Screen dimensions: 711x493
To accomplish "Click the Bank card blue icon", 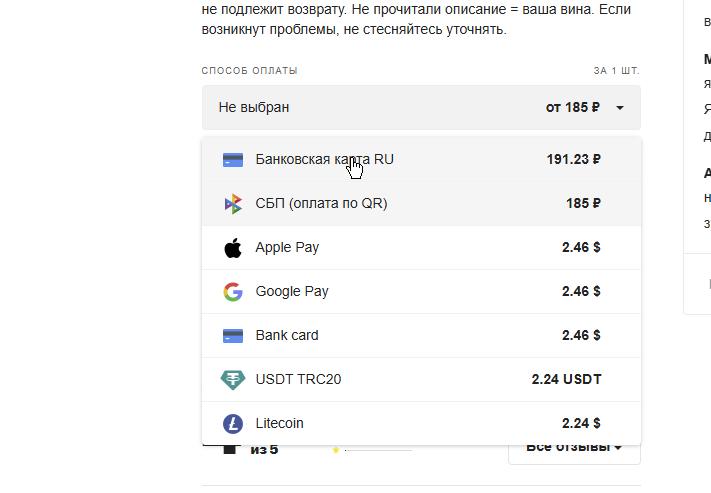I will (x=233, y=336).
